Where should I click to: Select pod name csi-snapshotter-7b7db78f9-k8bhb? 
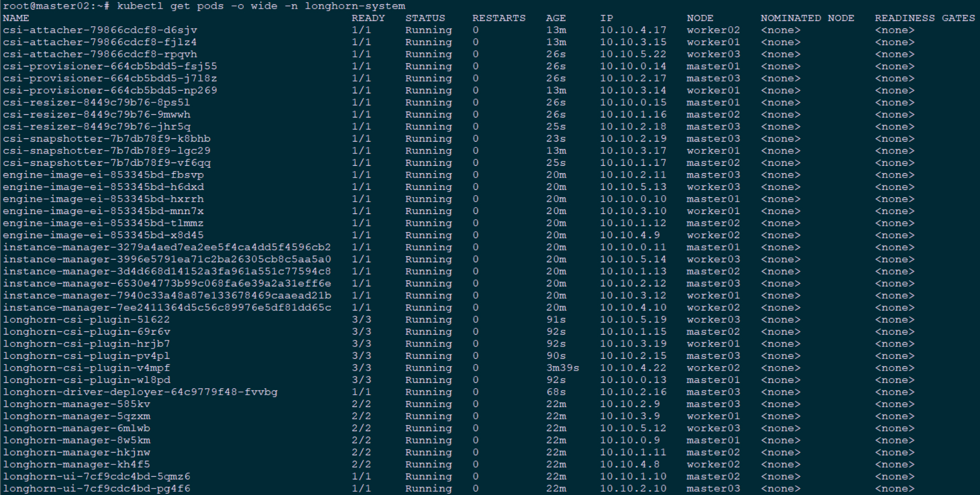(x=107, y=139)
